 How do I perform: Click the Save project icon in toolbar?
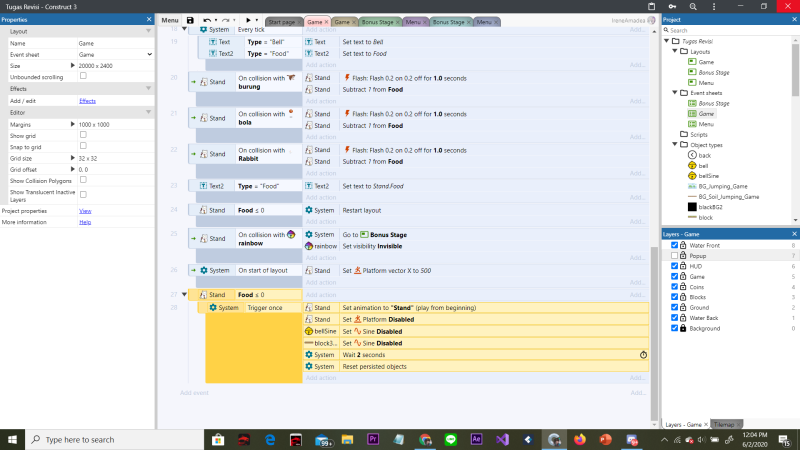point(190,20)
